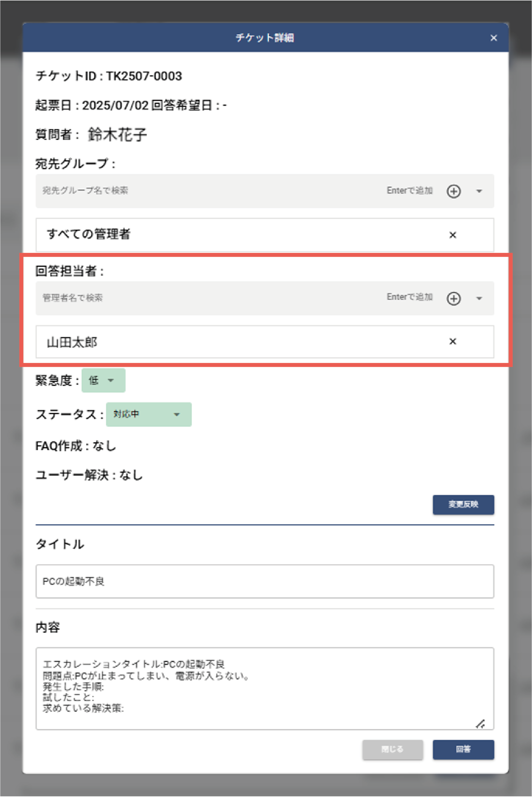
Task: Click the 回答 button
Action: [x=463, y=749]
